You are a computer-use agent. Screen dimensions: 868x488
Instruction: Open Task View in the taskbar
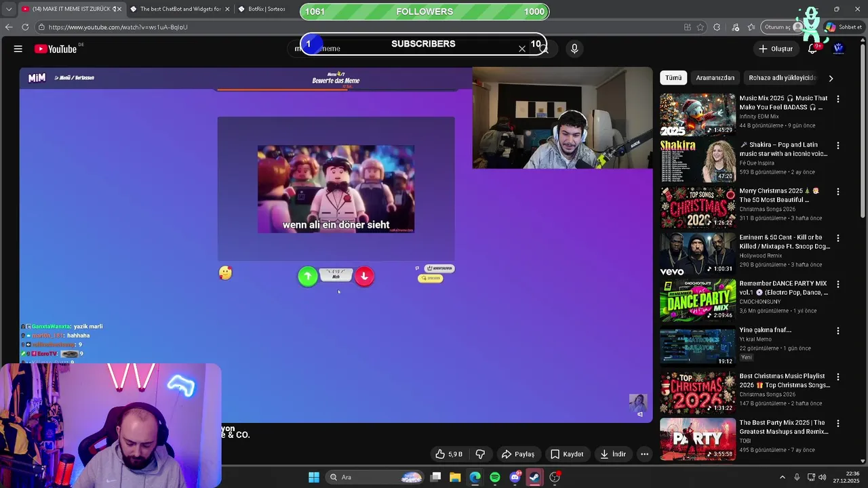click(x=436, y=477)
